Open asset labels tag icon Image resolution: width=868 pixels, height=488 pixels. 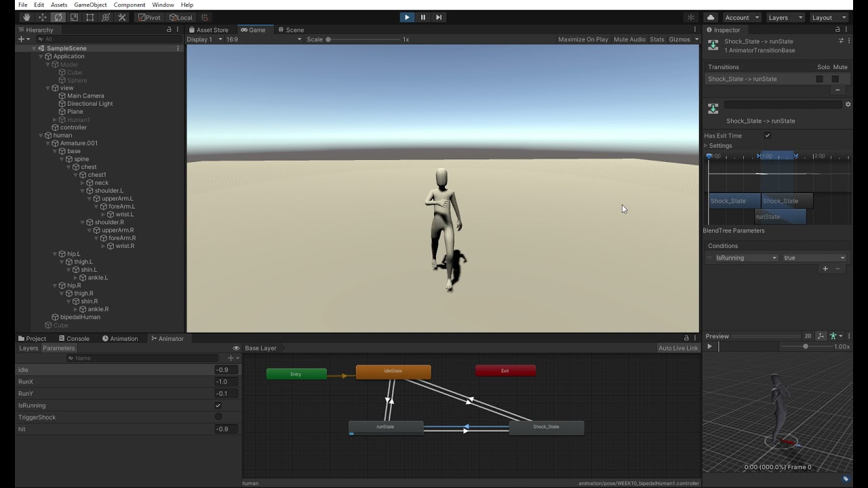(846, 479)
